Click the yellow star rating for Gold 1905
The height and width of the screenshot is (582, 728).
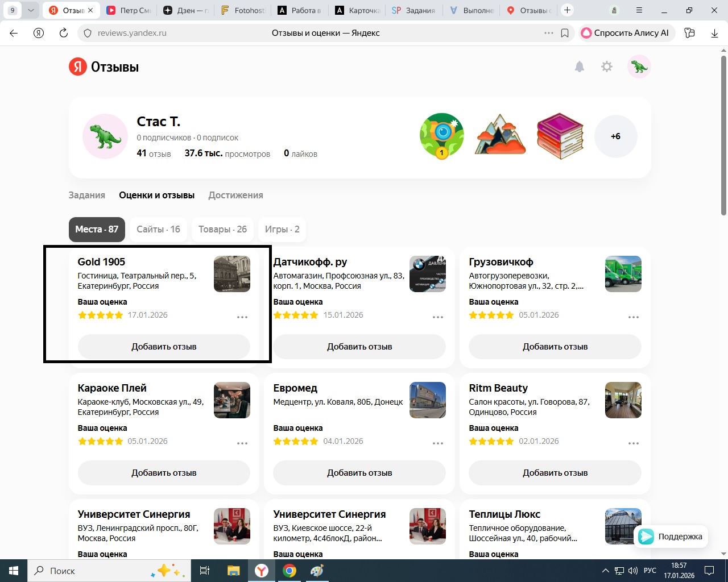[x=101, y=315]
